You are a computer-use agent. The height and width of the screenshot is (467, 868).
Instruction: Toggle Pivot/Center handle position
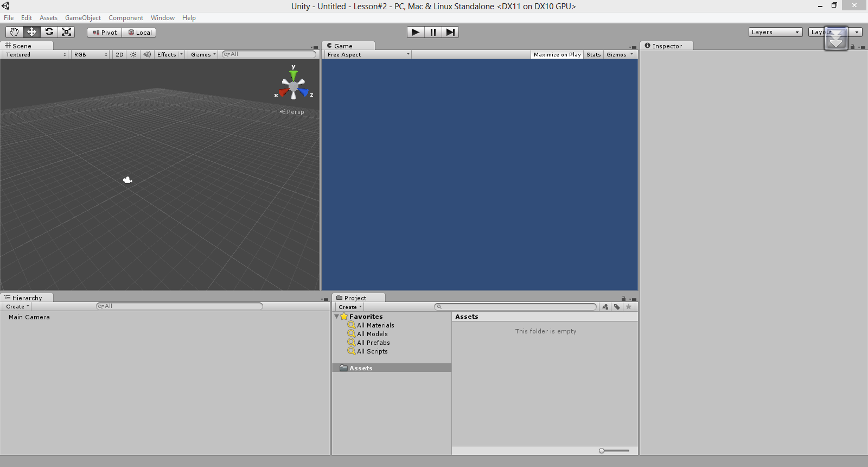tap(104, 33)
